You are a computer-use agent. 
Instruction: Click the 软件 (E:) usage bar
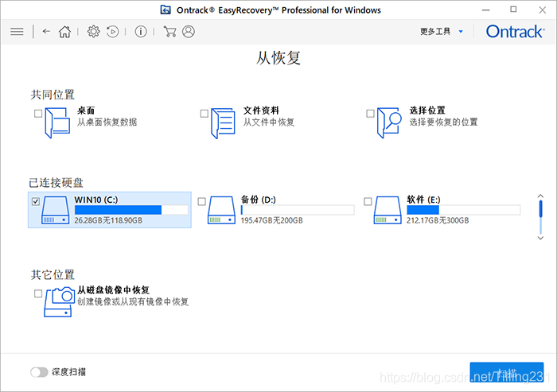(463, 210)
